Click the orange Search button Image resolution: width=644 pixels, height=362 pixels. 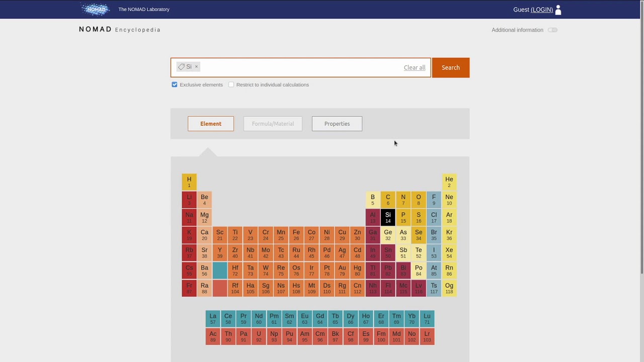[x=451, y=67]
